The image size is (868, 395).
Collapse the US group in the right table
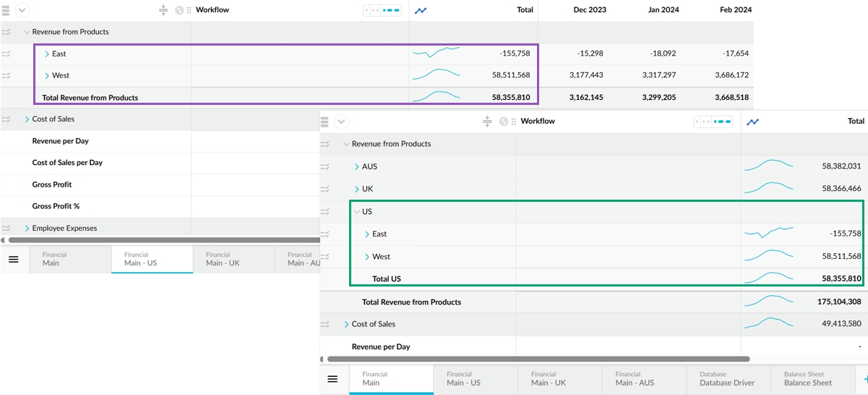tap(356, 212)
